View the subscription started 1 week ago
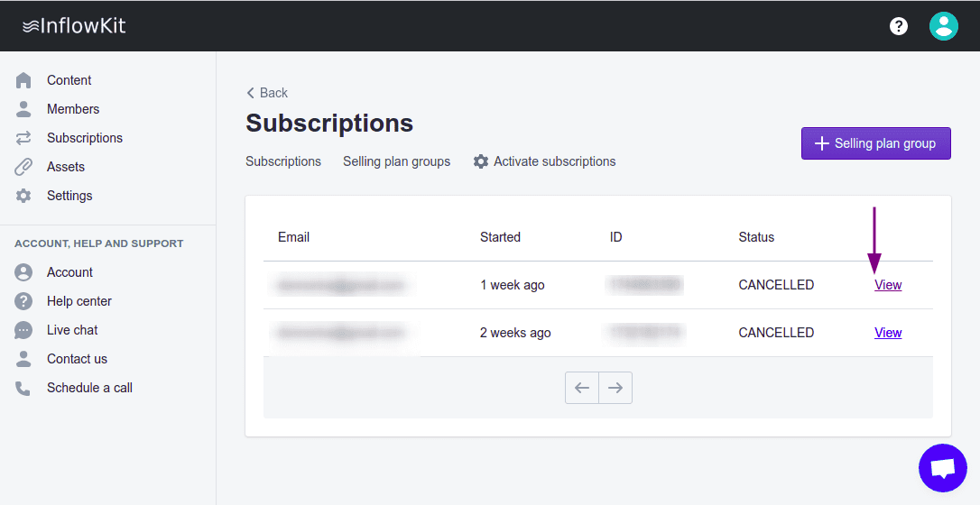Screen dimensions: 980x505 coord(888,285)
